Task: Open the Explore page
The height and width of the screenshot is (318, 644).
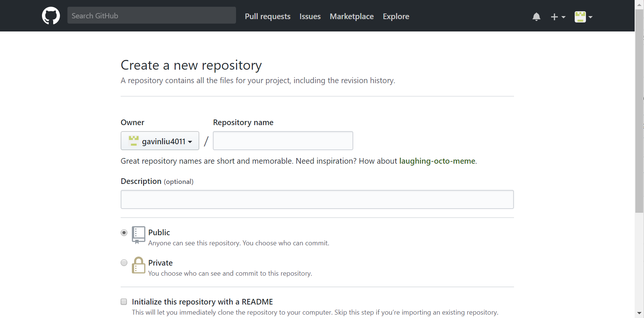Action: [396, 16]
